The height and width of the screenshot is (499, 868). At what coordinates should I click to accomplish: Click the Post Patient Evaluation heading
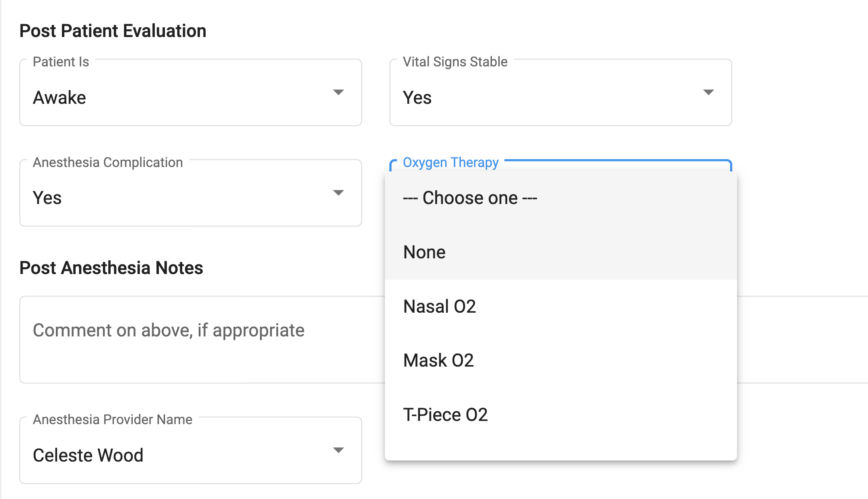point(113,30)
